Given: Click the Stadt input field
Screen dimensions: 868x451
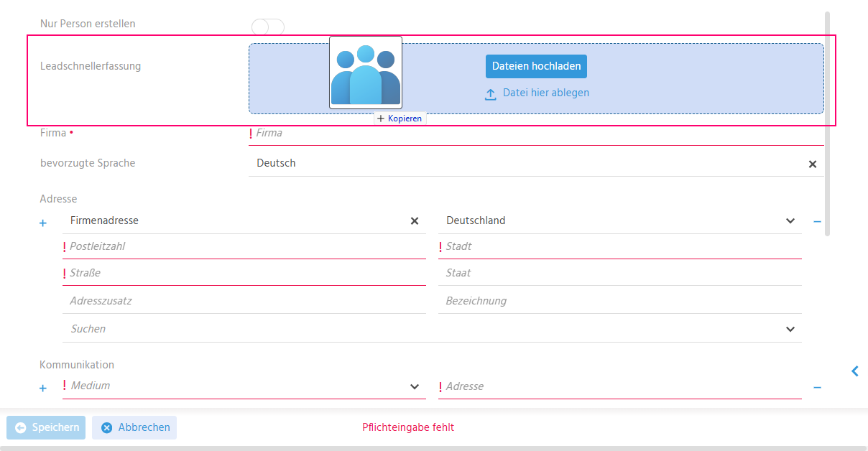Looking at the screenshot, I should point(620,246).
